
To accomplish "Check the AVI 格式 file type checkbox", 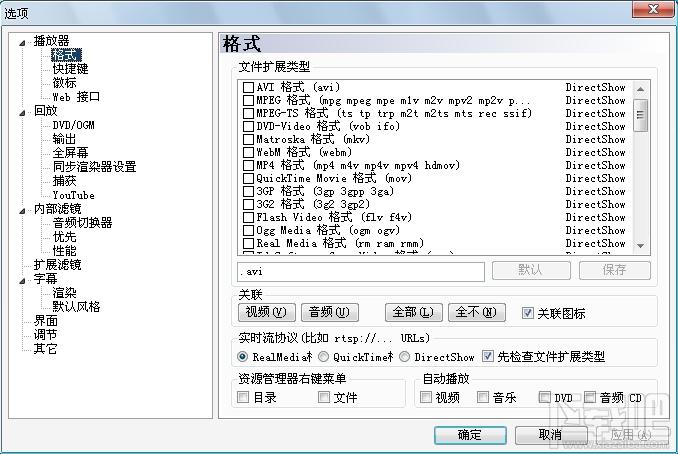I will click(x=248, y=88).
